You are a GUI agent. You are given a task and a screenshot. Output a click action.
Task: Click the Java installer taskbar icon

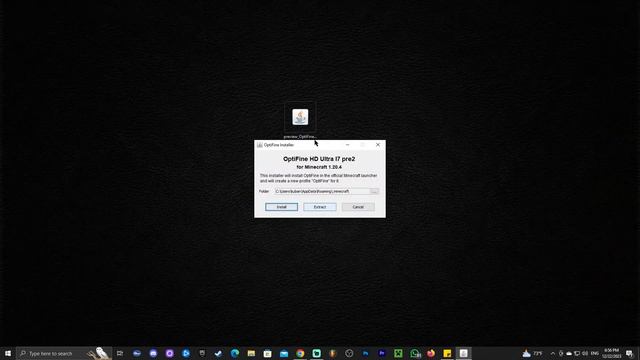(x=464, y=353)
